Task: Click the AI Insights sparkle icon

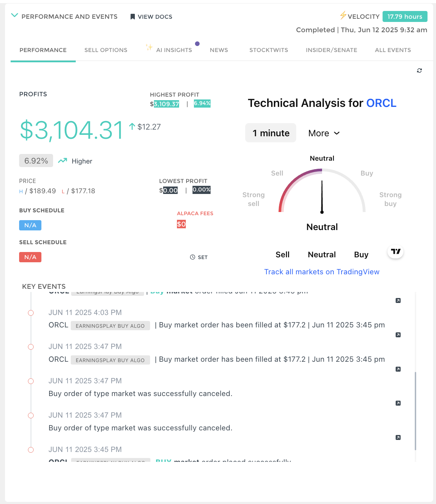Action: [x=149, y=47]
